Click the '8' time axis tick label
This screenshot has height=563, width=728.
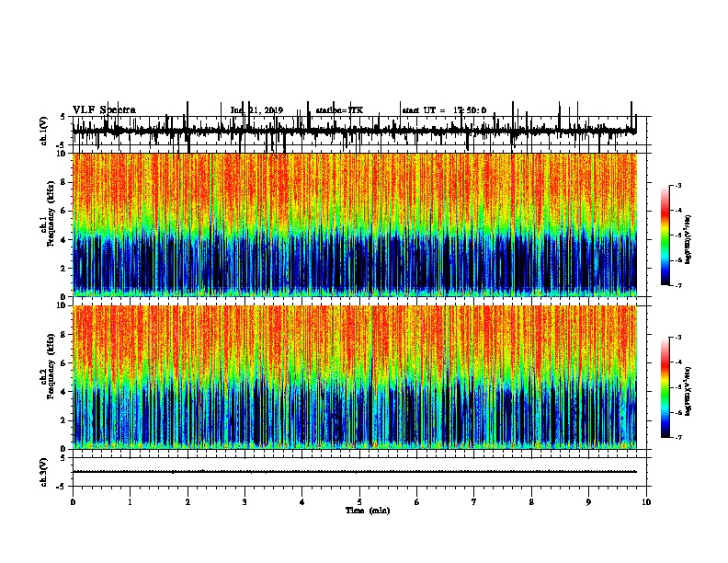[x=531, y=502]
